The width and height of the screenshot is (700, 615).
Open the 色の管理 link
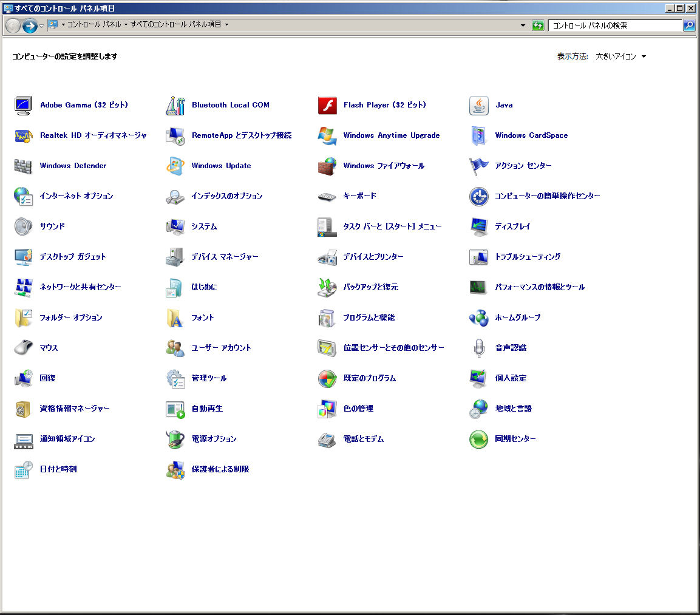(x=358, y=409)
